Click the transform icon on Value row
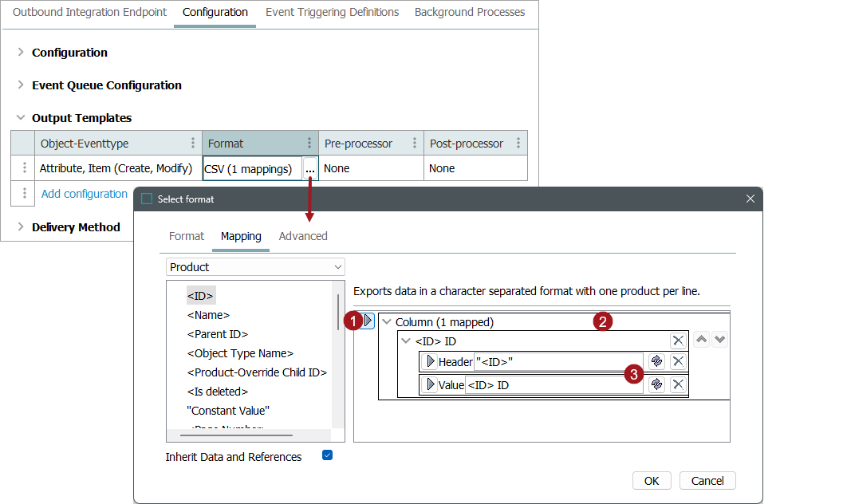This screenshot has height=504, width=843. coord(657,384)
